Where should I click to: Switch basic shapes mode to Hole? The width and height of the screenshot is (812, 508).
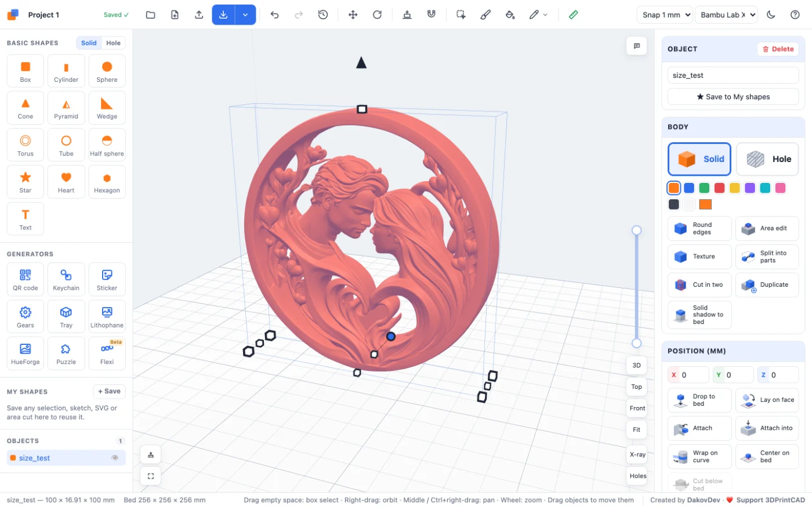[114, 43]
